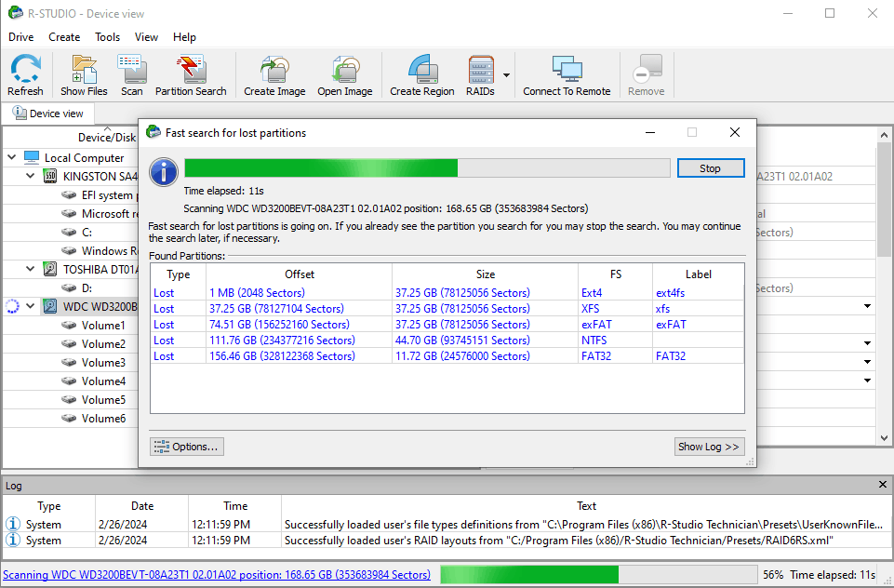
Task: Click the scanning status link in status bar
Action: tap(217, 574)
